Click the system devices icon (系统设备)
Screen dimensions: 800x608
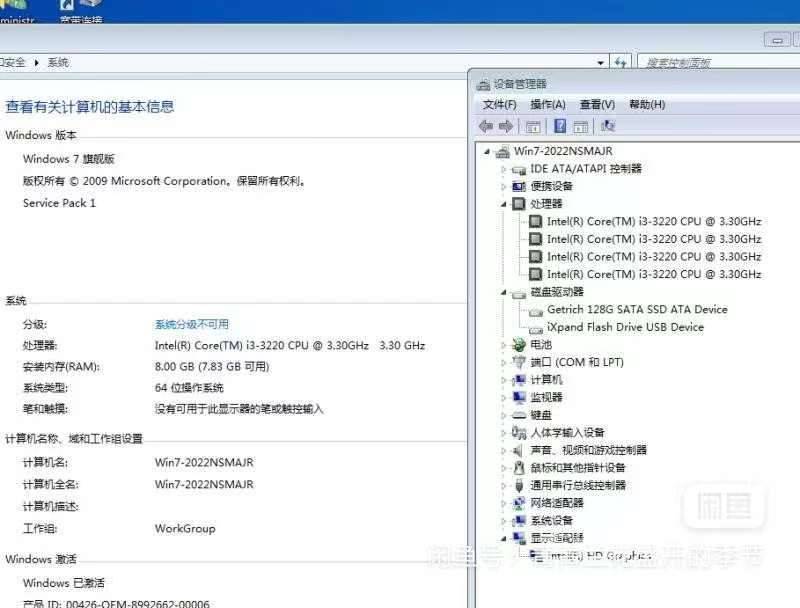point(519,521)
